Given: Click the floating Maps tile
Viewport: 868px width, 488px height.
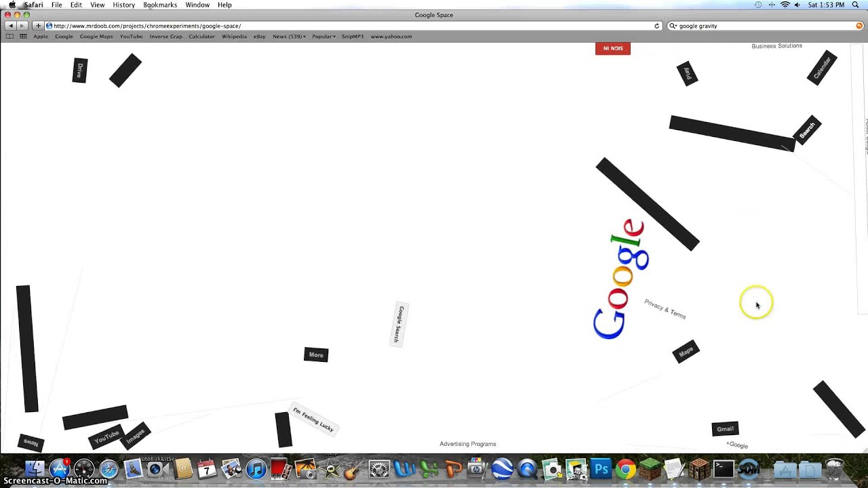Looking at the screenshot, I should [x=686, y=351].
